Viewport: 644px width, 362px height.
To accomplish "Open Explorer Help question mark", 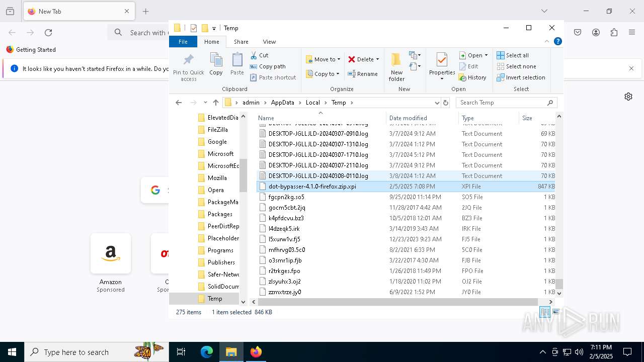I will tap(557, 42).
